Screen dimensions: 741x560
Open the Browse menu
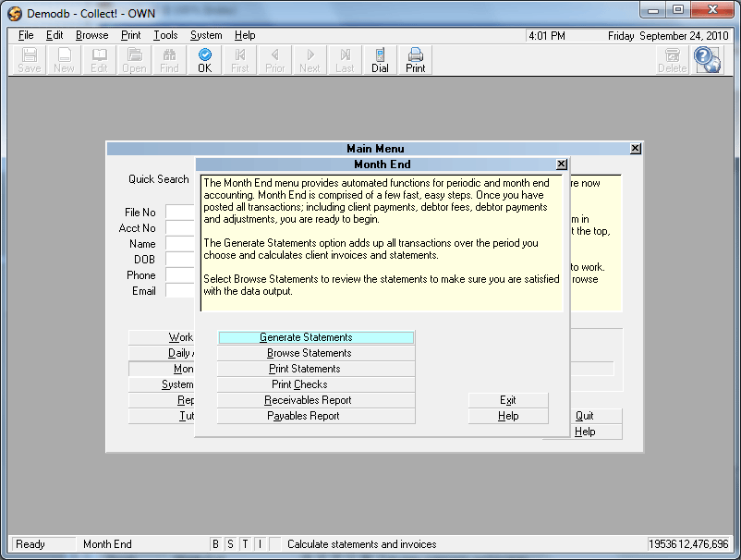[91, 35]
